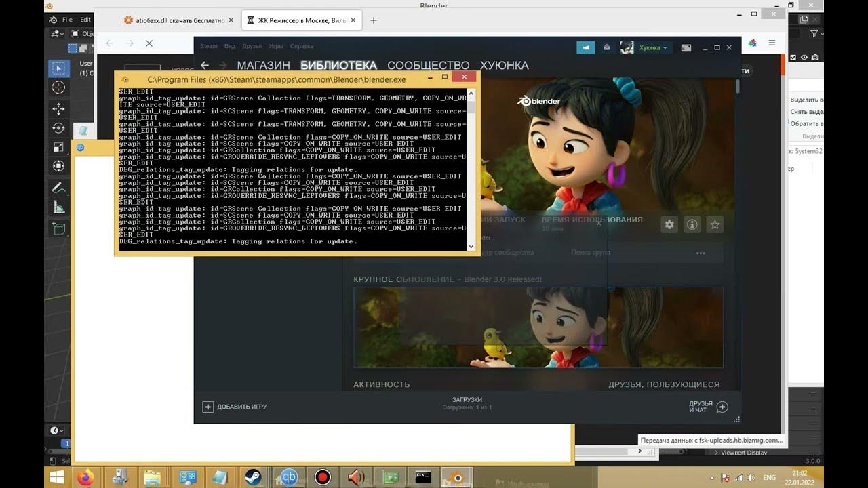Image resolution: width=868 pixels, height=488 pixels.
Task: Click Steam back arrow button
Action: click(205, 66)
